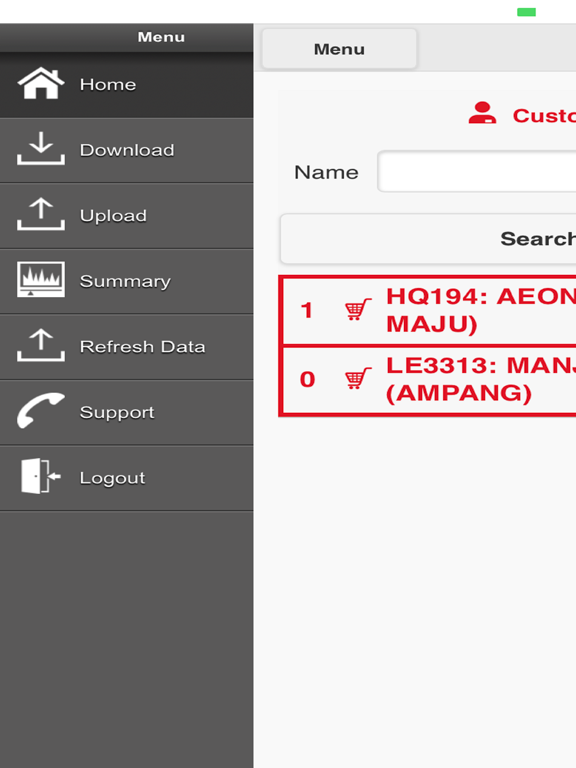Select Download menu entry
Image resolution: width=576 pixels, height=768 pixels.
[126, 150]
